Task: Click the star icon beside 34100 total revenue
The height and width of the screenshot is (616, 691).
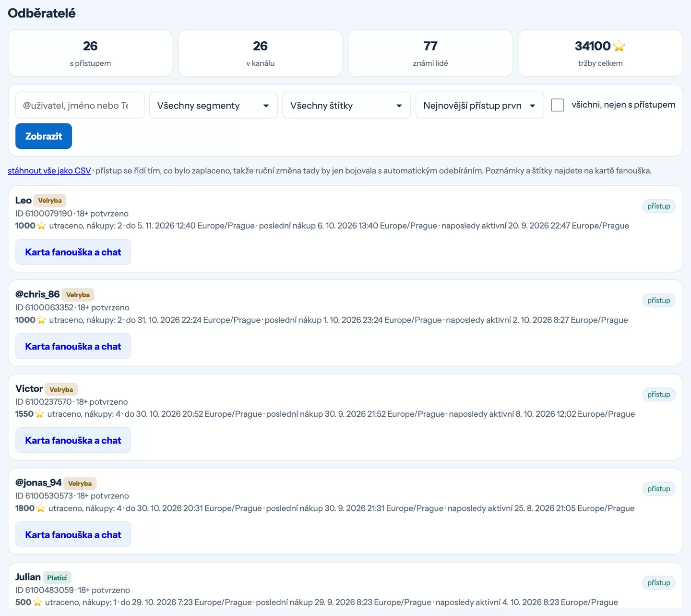Action: [619, 46]
